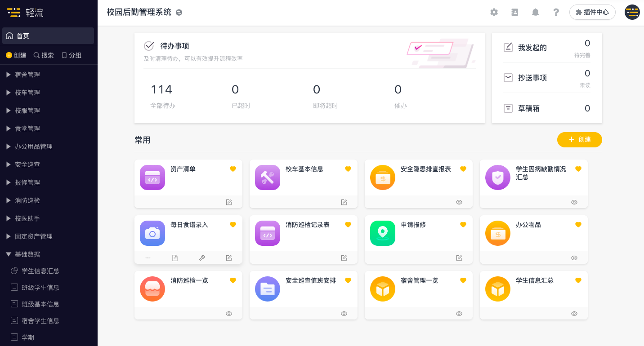Click the eye icon on 办公物品 card
Image resolution: width=644 pixels, height=346 pixels.
point(574,258)
